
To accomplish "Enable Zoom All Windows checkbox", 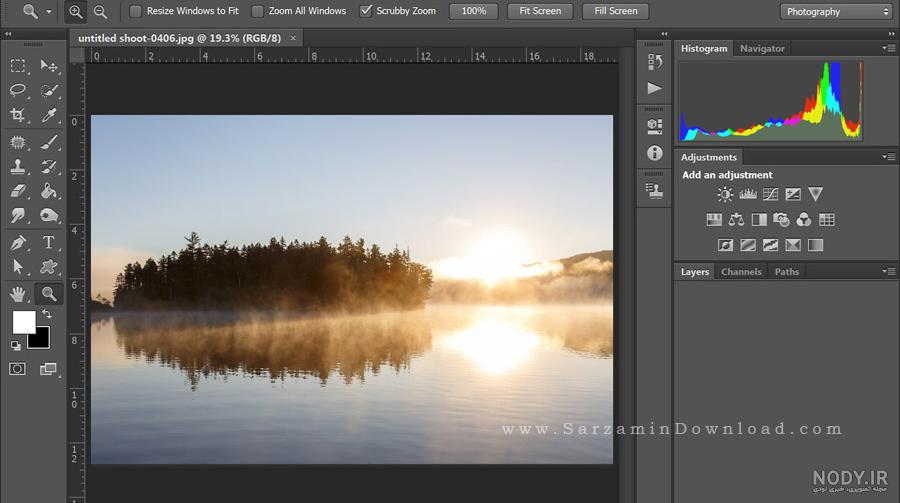I will [258, 11].
